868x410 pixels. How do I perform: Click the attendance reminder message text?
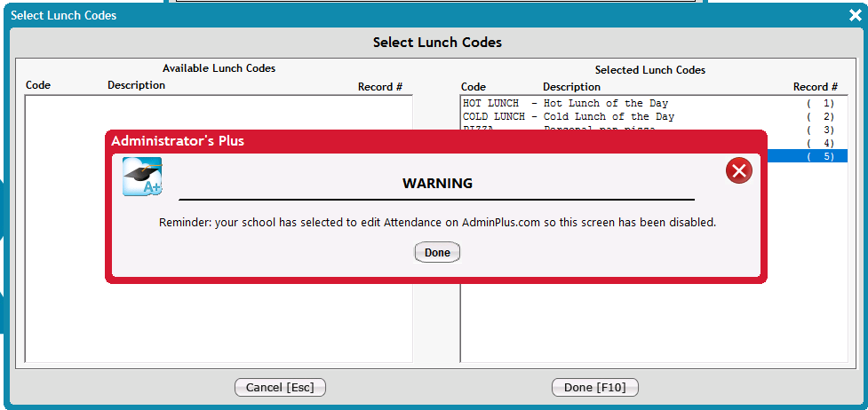coord(437,223)
